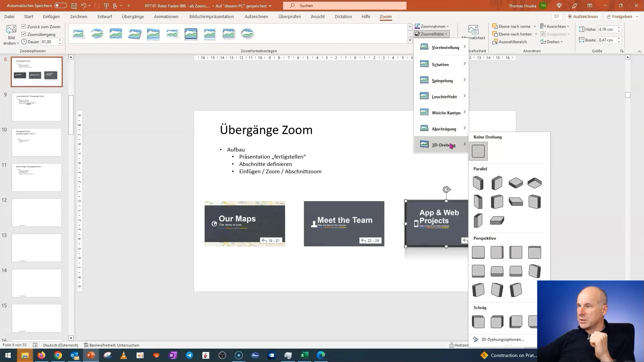
Task: Expand the Abschrägung submenu arrow
Action: tap(465, 128)
